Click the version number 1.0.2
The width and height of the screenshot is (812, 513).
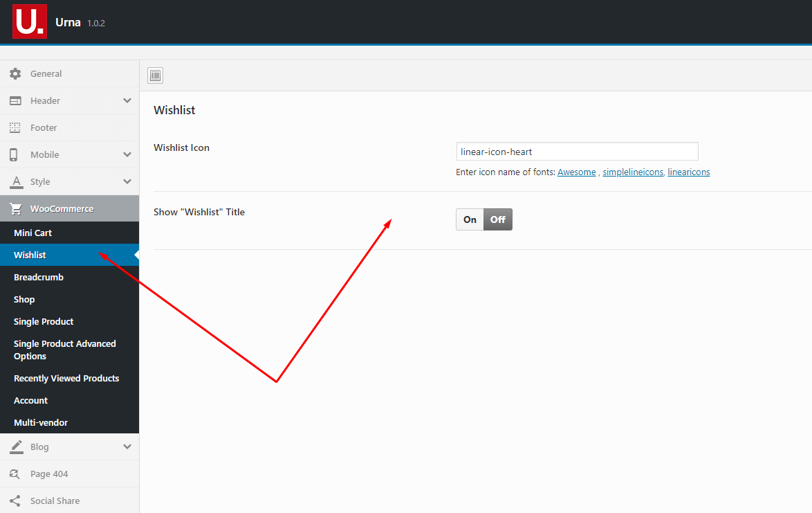click(x=96, y=24)
